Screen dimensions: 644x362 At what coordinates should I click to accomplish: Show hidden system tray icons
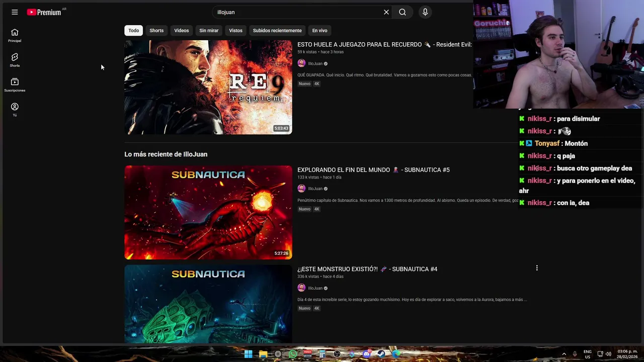point(564,354)
